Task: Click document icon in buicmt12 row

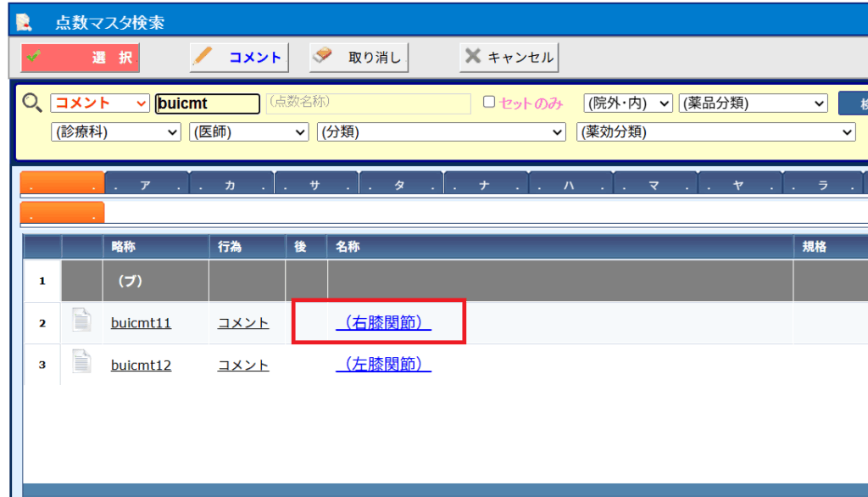Action: 81,363
